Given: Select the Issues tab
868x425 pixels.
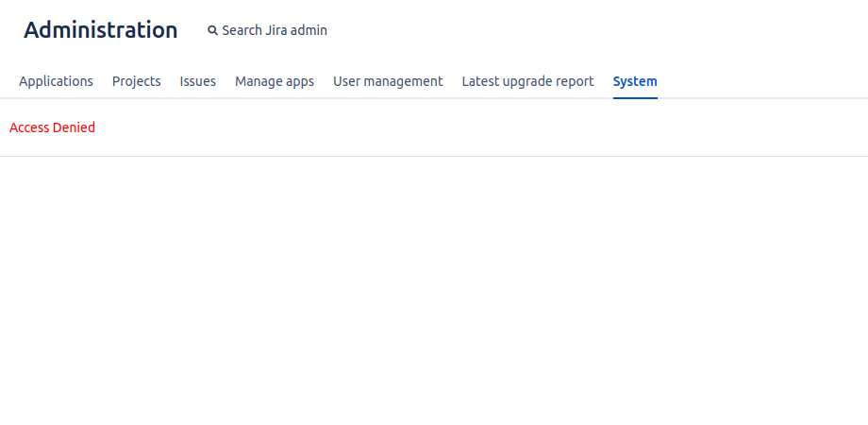Looking at the screenshot, I should [198, 81].
